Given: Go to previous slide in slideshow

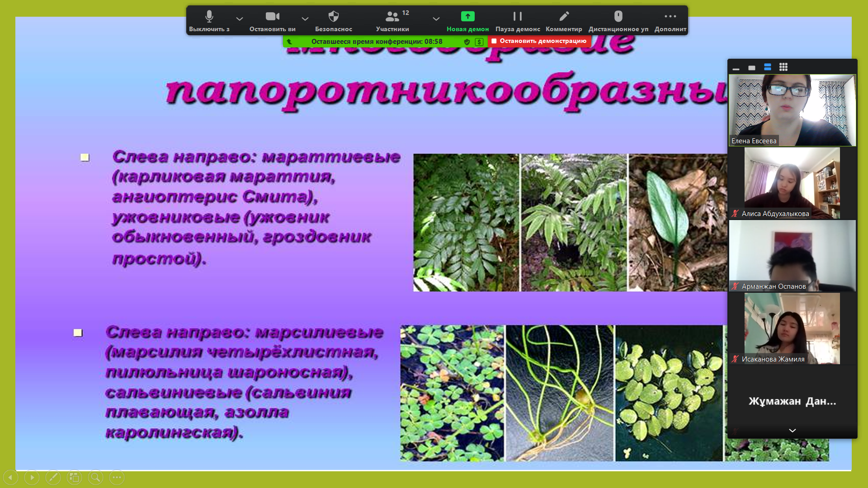Looking at the screenshot, I should point(10,477).
